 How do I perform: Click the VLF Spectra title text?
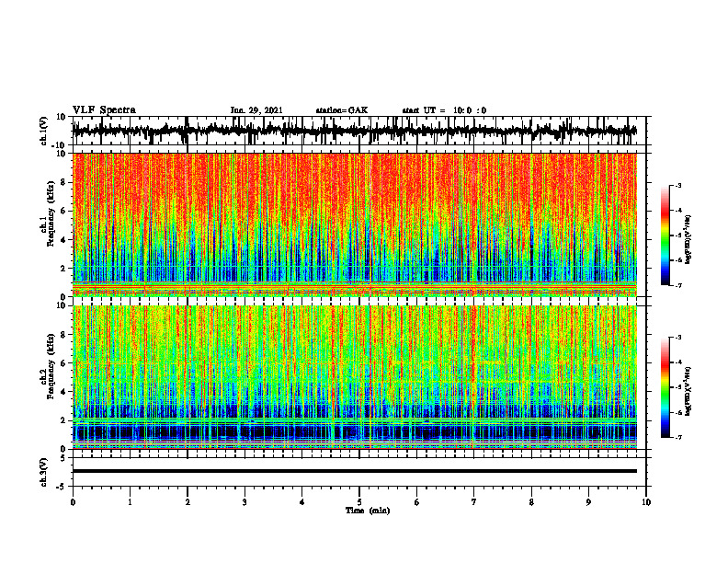pyautogui.click(x=104, y=110)
